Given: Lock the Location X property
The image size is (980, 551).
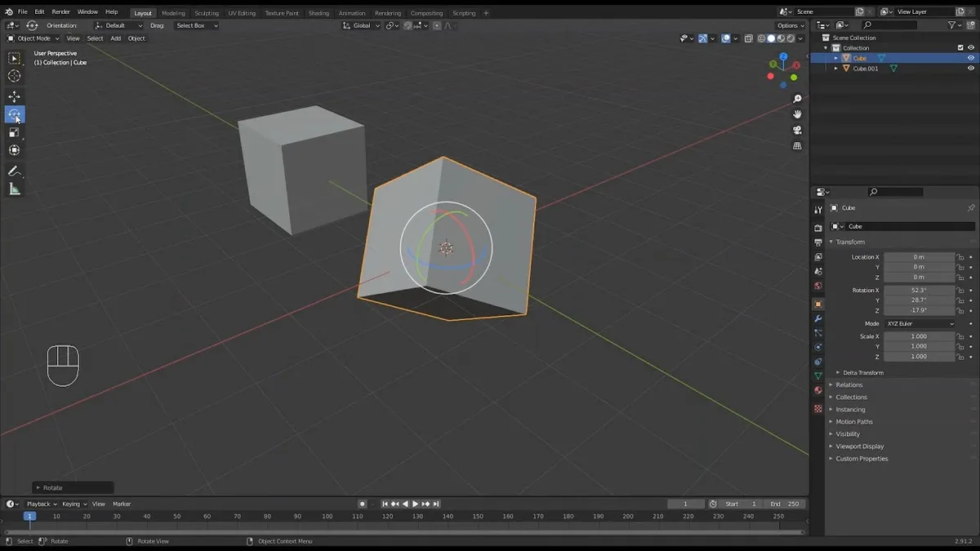Looking at the screenshot, I should pos(961,257).
